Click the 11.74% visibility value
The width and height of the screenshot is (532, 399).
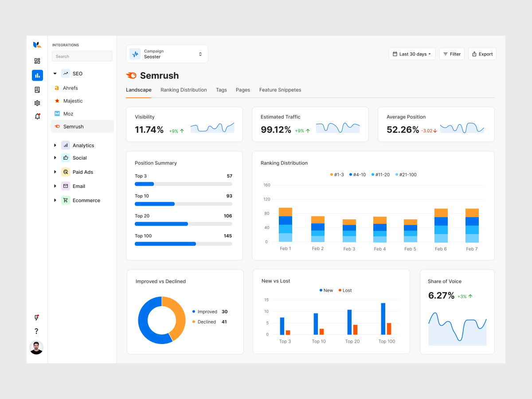pos(149,130)
